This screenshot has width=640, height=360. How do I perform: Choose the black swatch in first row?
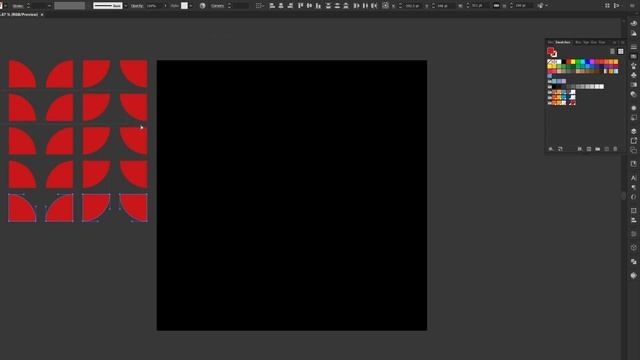point(564,62)
